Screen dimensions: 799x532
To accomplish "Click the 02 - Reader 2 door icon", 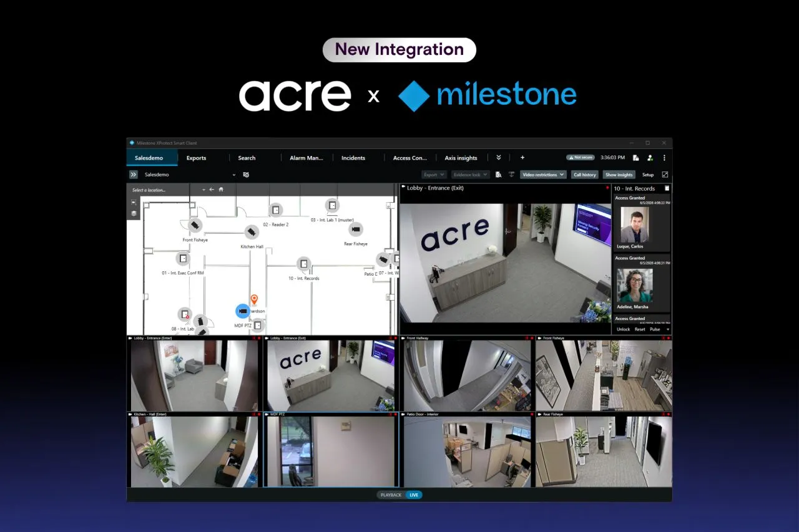I will coord(275,210).
